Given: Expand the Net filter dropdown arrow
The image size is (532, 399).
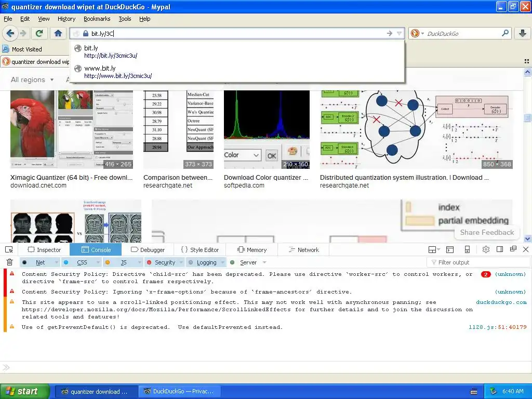Looking at the screenshot, I should click(x=56, y=262).
